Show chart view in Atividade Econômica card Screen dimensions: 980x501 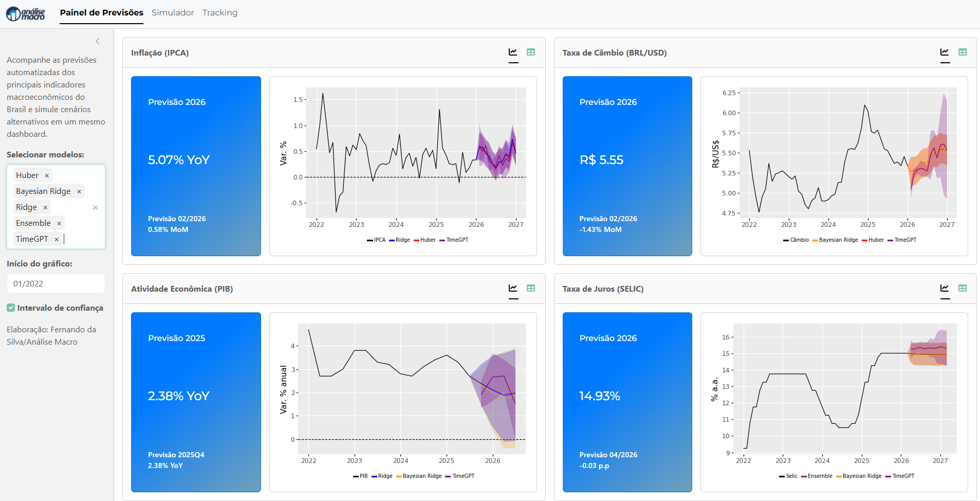click(x=513, y=289)
